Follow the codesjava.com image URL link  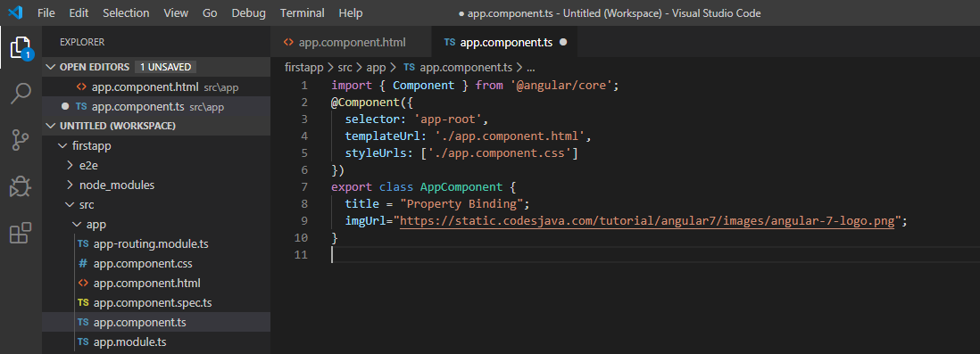(647, 220)
